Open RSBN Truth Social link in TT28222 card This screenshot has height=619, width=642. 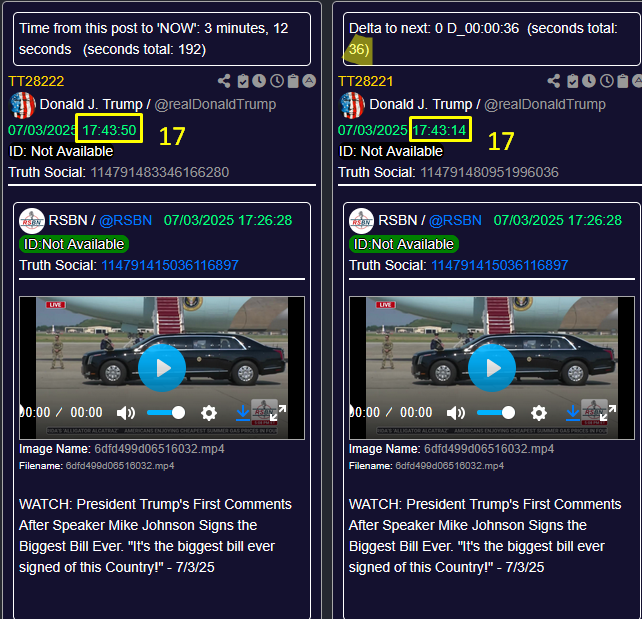pyautogui.click(x=170, y=265)
